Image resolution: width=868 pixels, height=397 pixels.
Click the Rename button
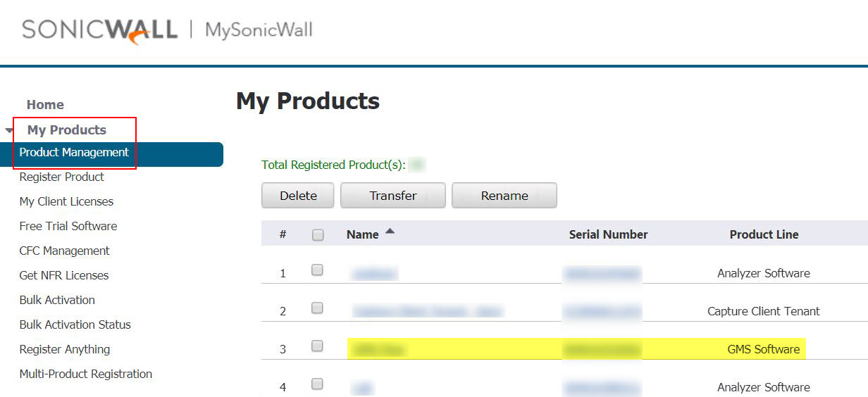click(x=504, y=196)
